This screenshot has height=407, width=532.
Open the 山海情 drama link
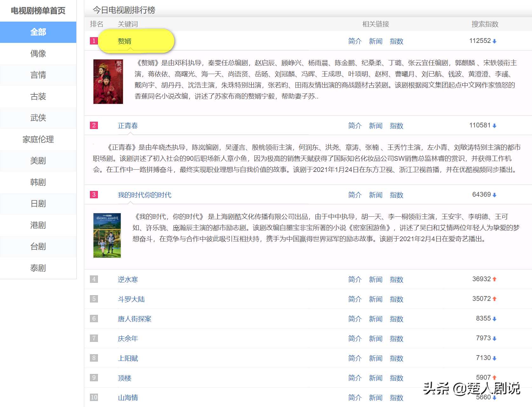tap(128, 398)
